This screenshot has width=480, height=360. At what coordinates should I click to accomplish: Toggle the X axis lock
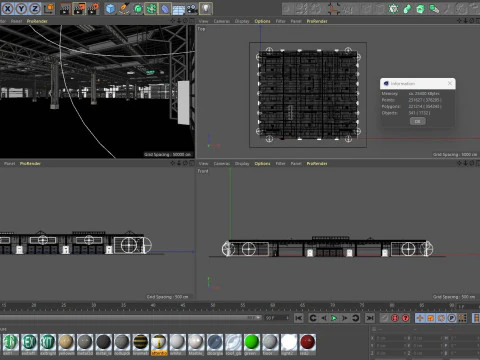[8, 9]
